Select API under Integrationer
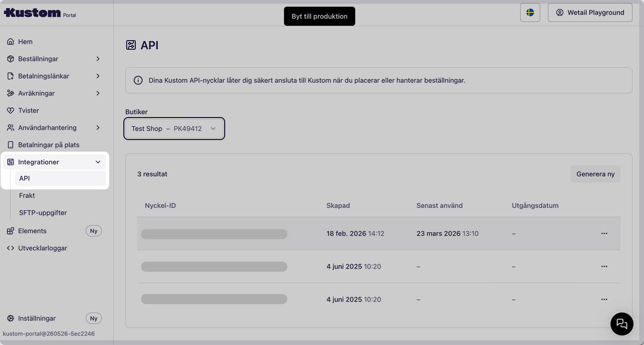 (60, 178)
